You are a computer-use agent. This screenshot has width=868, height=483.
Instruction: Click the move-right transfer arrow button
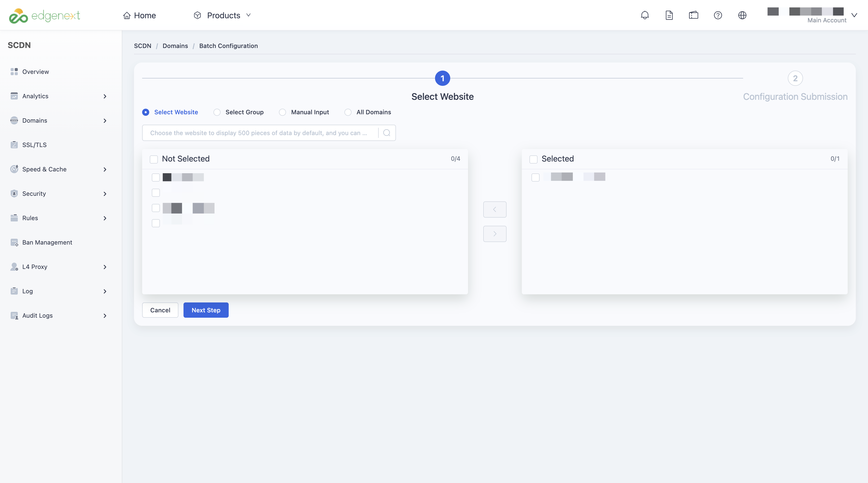pyautogui.click(x=495, y=234)
